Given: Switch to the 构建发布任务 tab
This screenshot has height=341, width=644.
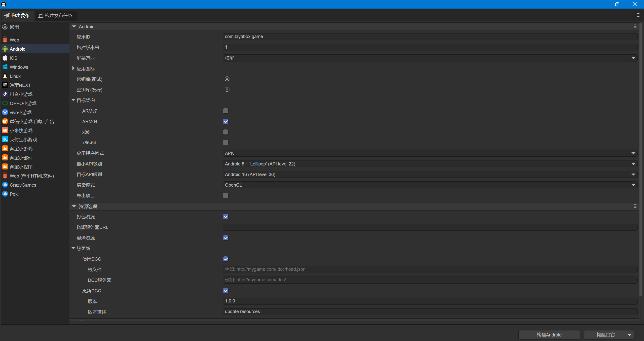Looking at the screenshot, I should pyautogui.click(x=55, y=15).
